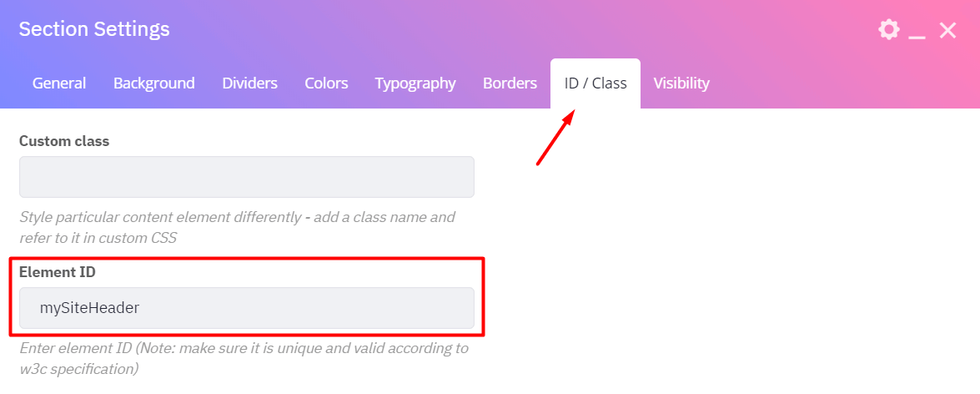Click the 'Enter element ID' note text
Image resolution: width=980 pixels, height=394 pixels.
click(x=244, y=358)
